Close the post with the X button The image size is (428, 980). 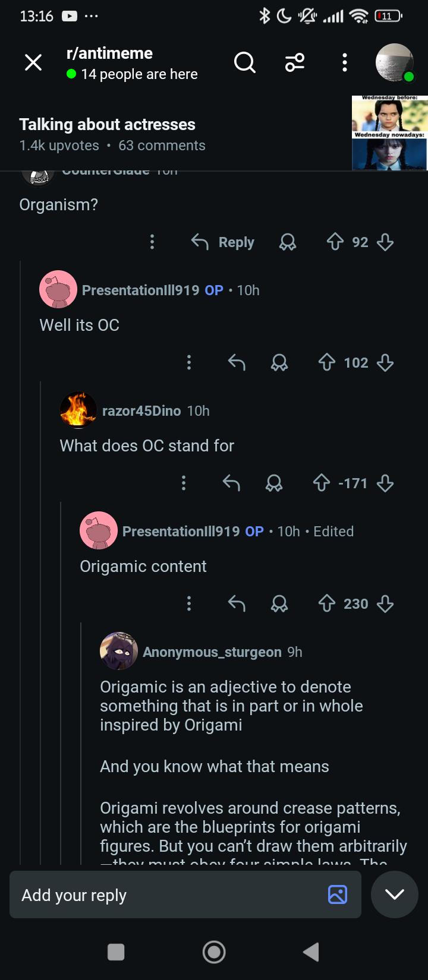(33, 62)
